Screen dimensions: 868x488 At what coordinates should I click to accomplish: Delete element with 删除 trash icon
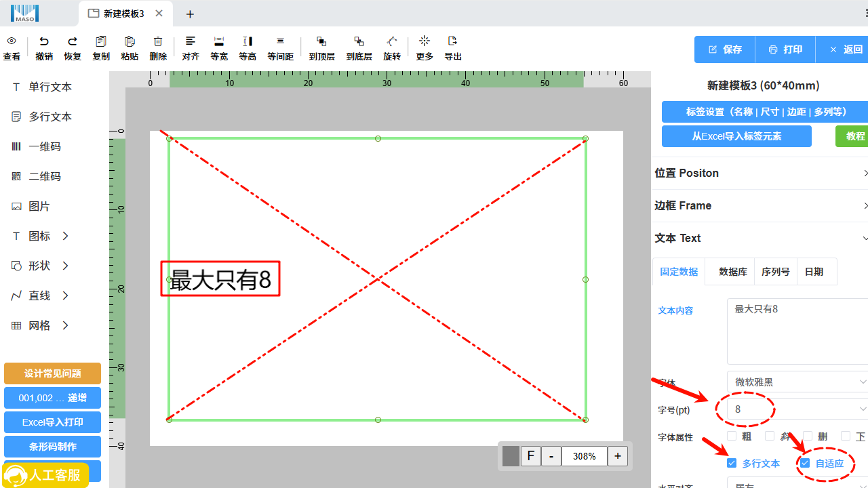coord(158,41)
